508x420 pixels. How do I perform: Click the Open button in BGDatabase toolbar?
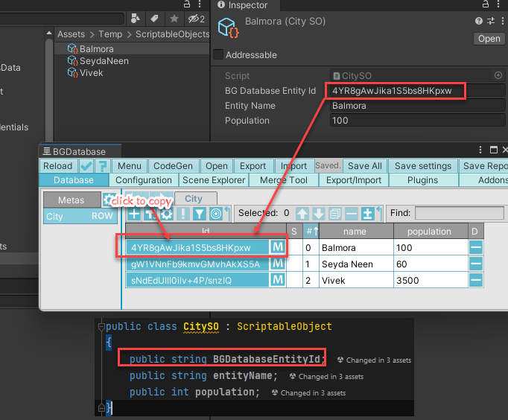point(217,166)
